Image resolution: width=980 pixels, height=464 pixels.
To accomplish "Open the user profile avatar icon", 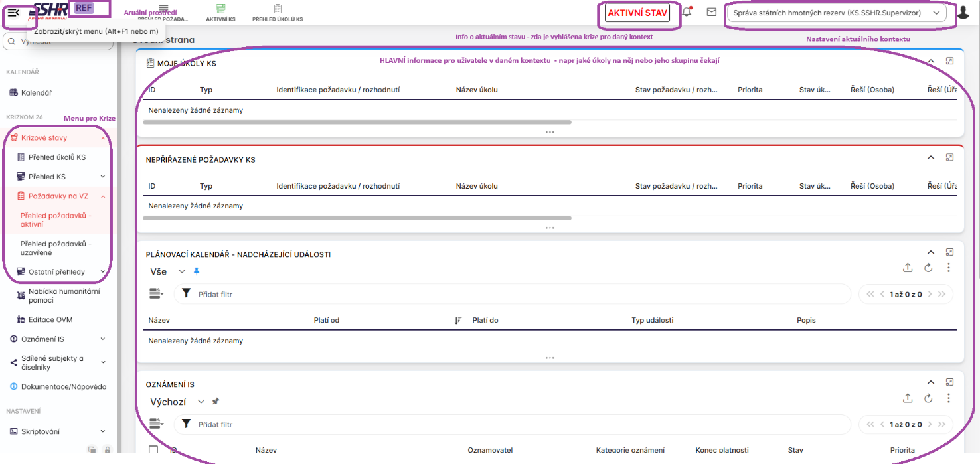I will (x=963, y=13).
